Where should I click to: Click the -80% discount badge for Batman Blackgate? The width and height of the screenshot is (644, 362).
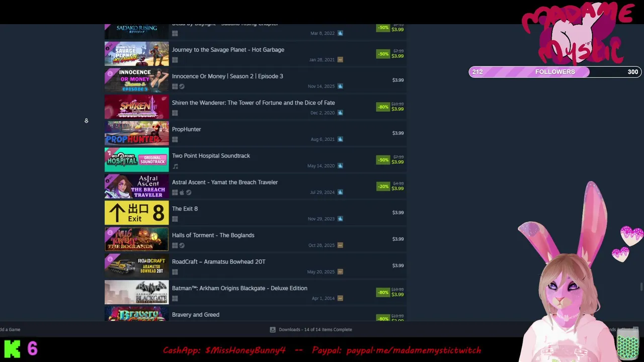tap(383, 293)
